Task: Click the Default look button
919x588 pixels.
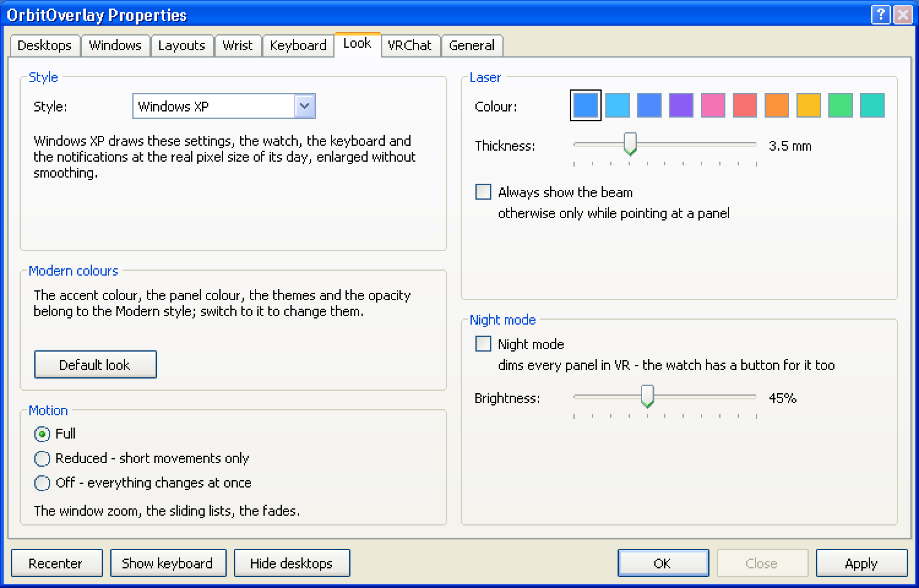Action: pos(96,364)
